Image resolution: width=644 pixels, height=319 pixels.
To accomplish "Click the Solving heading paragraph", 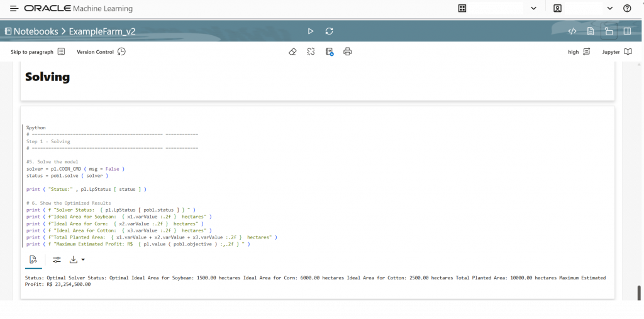I will pos(47,77).
